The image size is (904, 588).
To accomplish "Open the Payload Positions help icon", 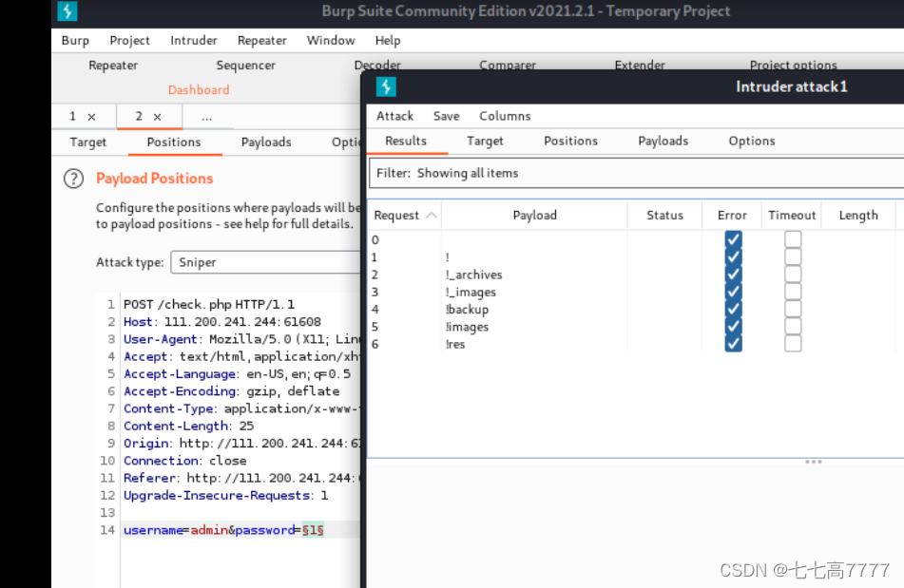I will point(74,179).
